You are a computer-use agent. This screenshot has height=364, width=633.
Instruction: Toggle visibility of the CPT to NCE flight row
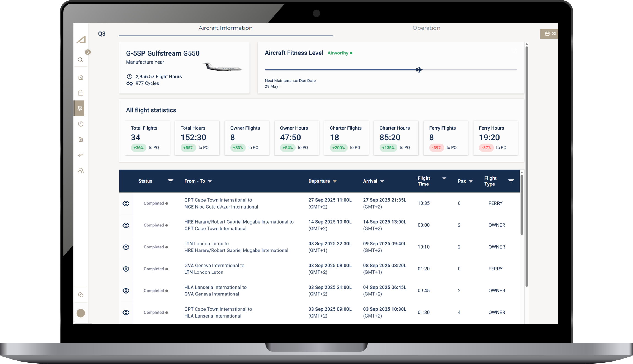[x=126, y=203]
